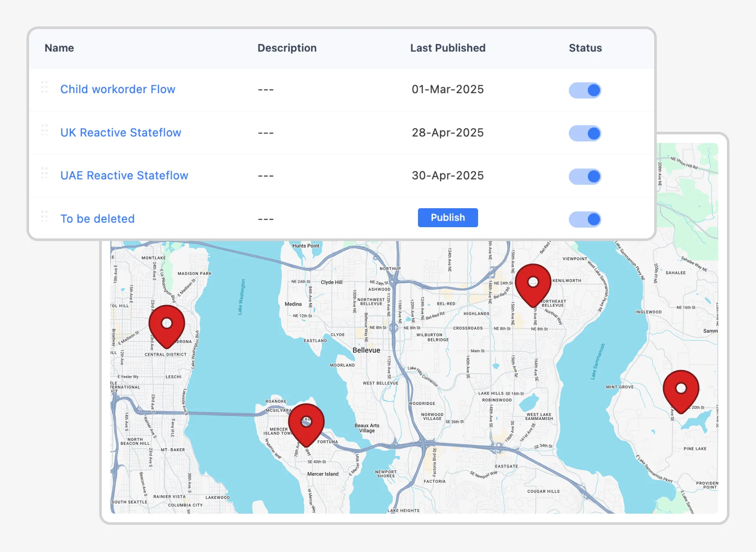Open UAE Reactive Stateflow
The width and height of the screenshot is (756, 552).
124,176
